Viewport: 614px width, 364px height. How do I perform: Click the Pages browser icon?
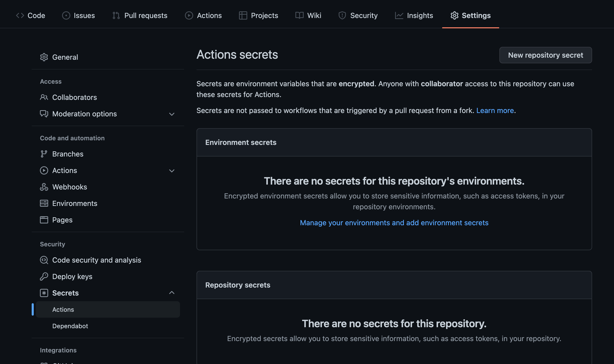click(44, 220)
